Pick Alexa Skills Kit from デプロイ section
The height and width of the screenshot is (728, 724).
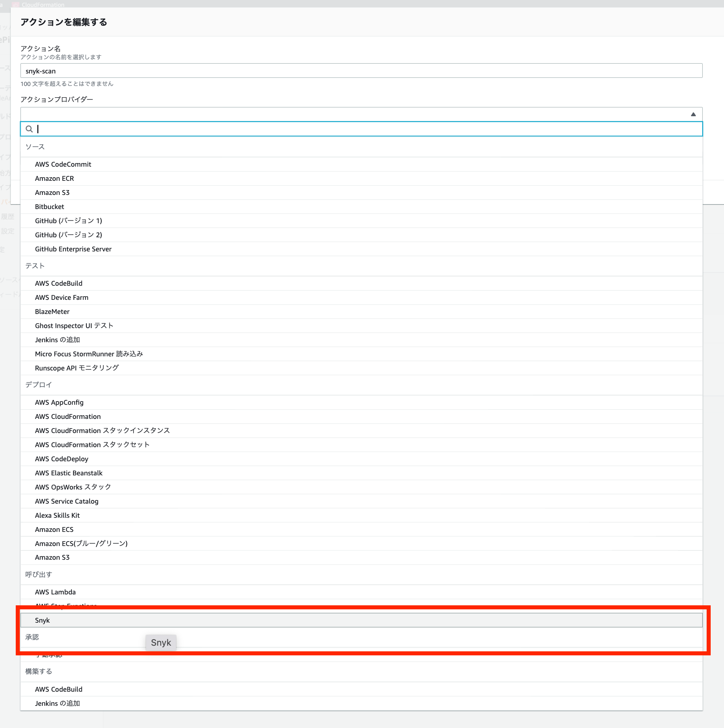click(x=57, y=515)
